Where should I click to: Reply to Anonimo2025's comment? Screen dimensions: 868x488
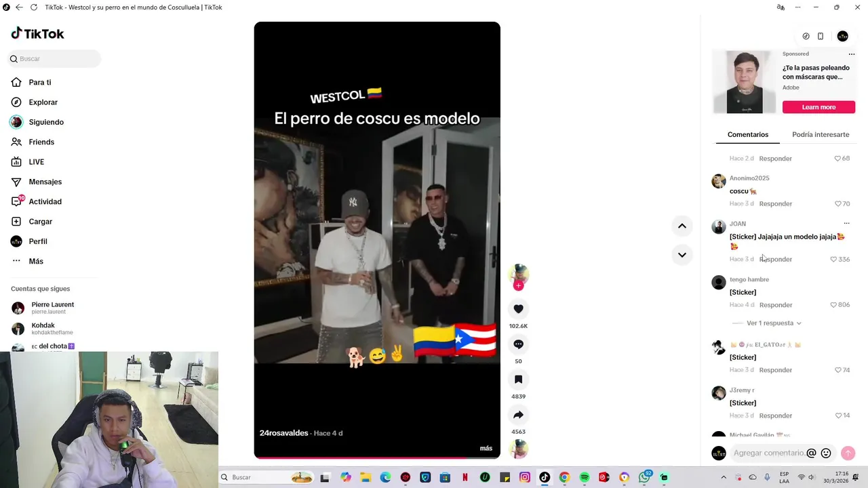775,204
